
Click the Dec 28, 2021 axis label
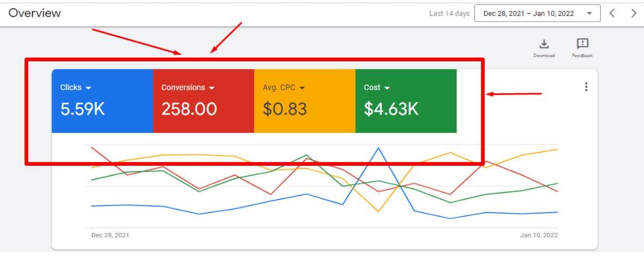click(x=110, y=235)
